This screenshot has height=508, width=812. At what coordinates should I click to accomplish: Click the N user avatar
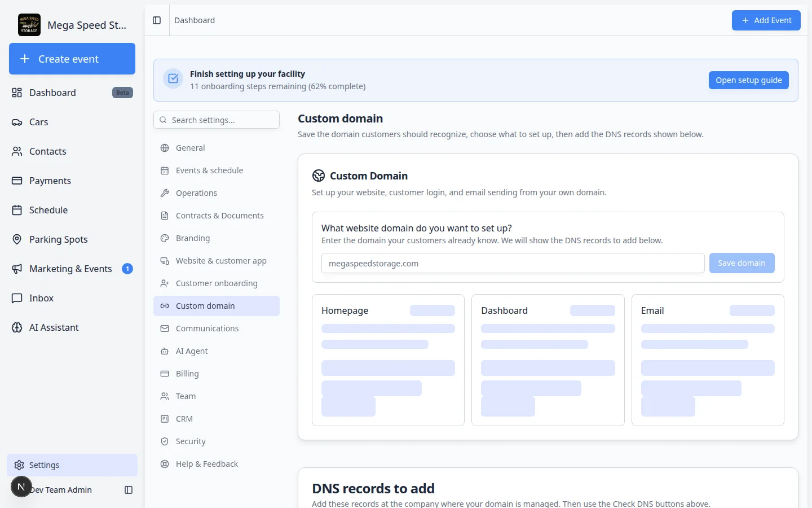(x=21, y=487)
